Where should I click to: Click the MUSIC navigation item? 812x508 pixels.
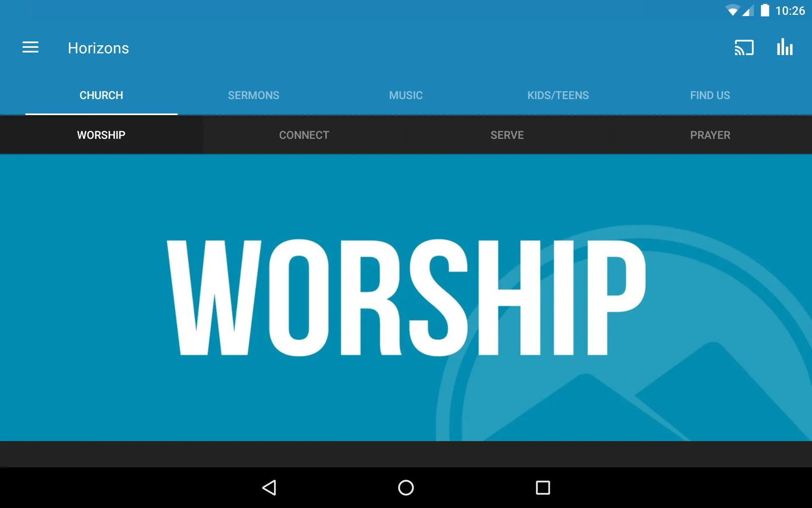(x=406, y=95)
